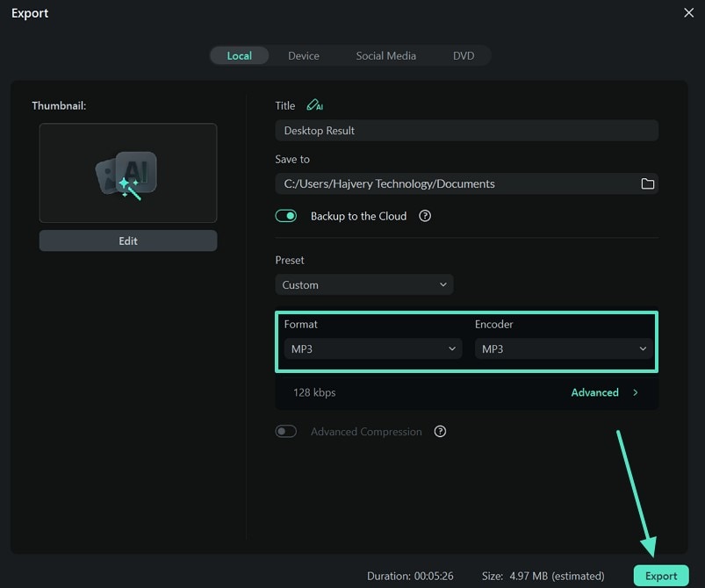705x588 pixels.
Task: Disable Backup to the Cloud
Action: tap(286, 215)
